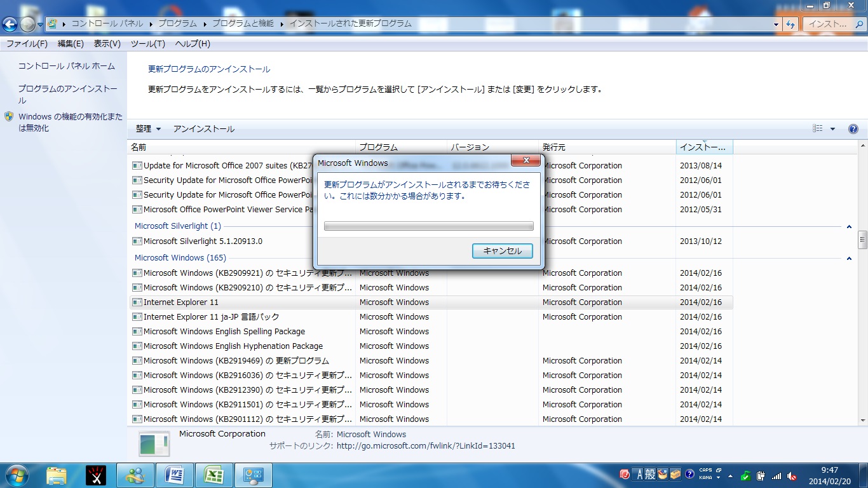Click the muted volume tray icon
Screen dimensions: 868x488
792,476
